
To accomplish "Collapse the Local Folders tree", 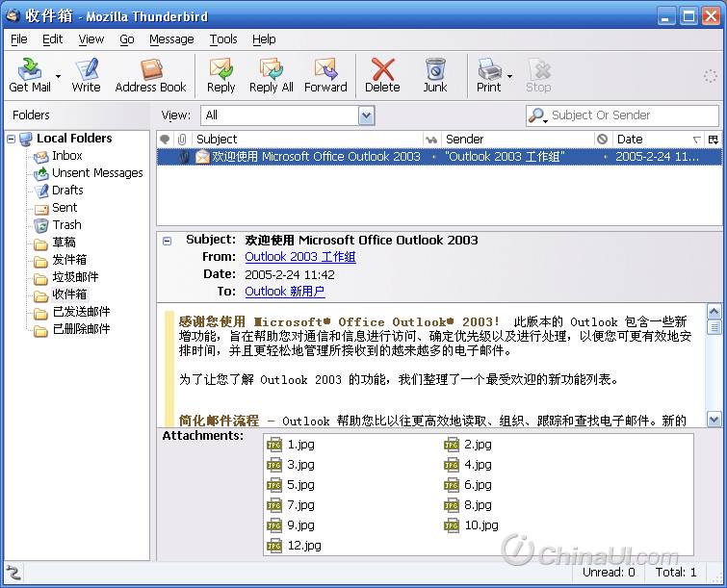I will tap(12, 139).
